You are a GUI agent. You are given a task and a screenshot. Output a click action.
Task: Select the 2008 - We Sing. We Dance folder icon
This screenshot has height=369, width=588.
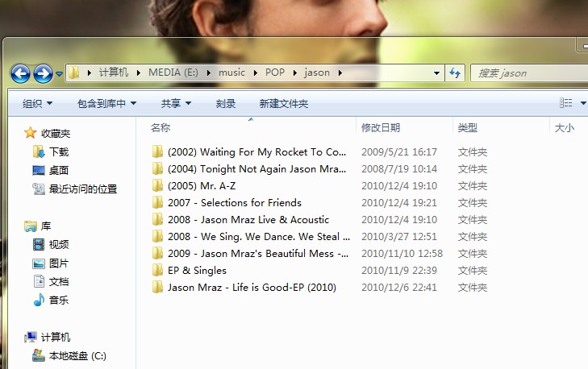click(x=157, y=236)
